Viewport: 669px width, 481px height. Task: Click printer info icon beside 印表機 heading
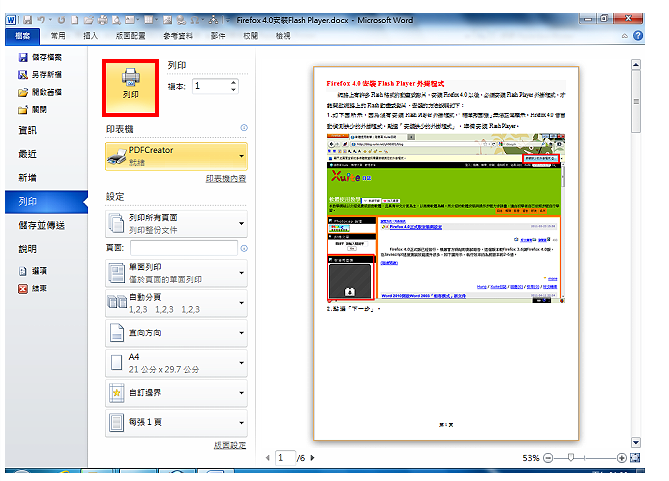244,128
